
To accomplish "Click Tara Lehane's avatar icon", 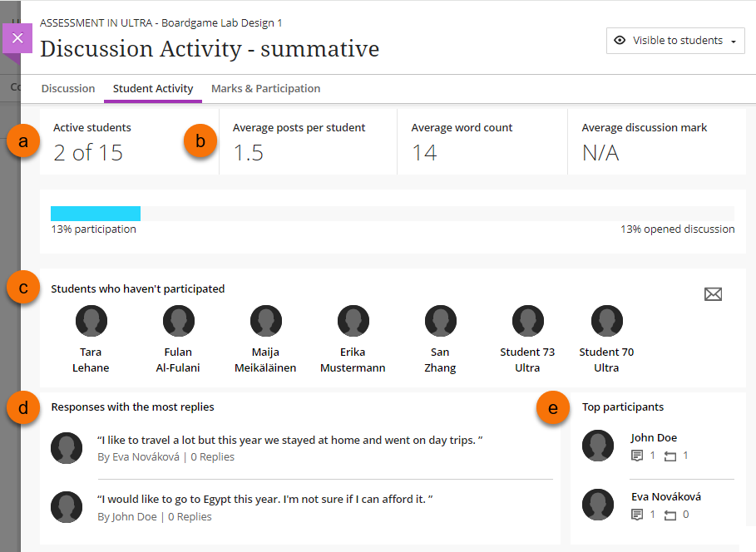I will [91, 321].
